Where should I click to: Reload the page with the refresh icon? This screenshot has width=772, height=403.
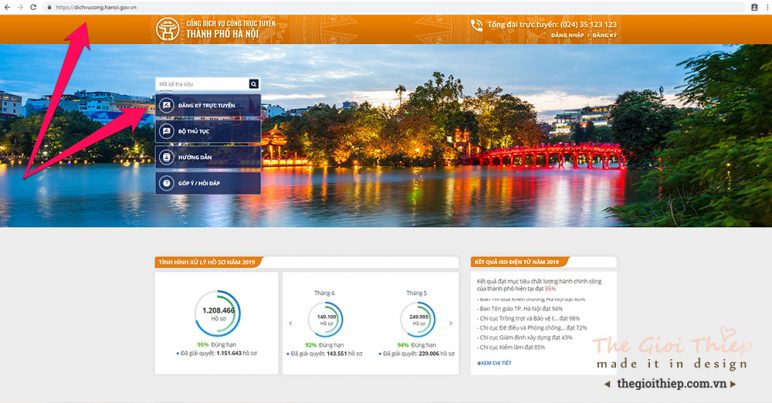point(33,7)
